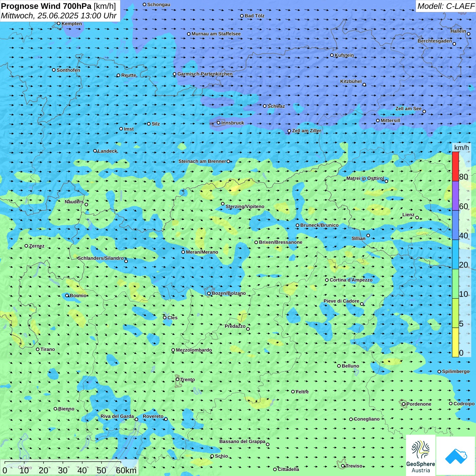Click the Cles city marker
This screenshot has height=476, width=476.
[x=165, y=318]
